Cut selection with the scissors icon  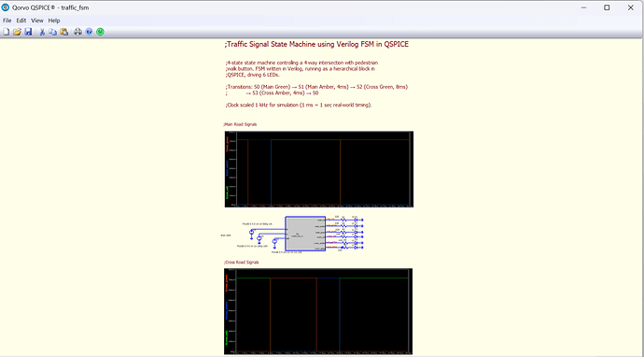point(42,32)
